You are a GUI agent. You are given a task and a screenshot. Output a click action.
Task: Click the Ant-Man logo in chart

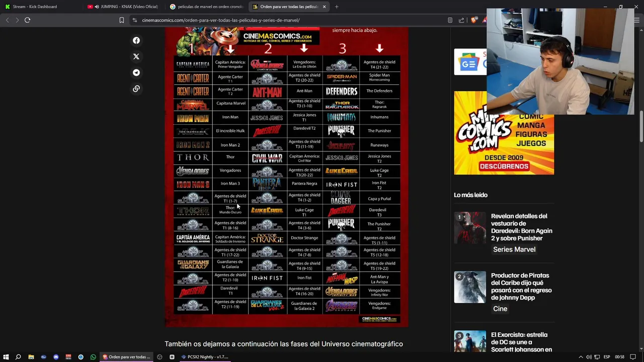(x=267, y=92)
